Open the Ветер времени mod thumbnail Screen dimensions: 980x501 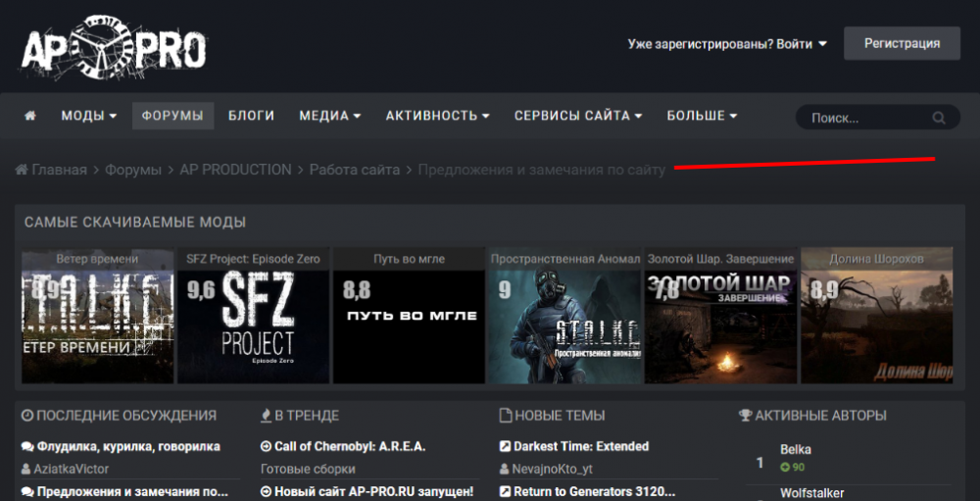pos(97,316)
